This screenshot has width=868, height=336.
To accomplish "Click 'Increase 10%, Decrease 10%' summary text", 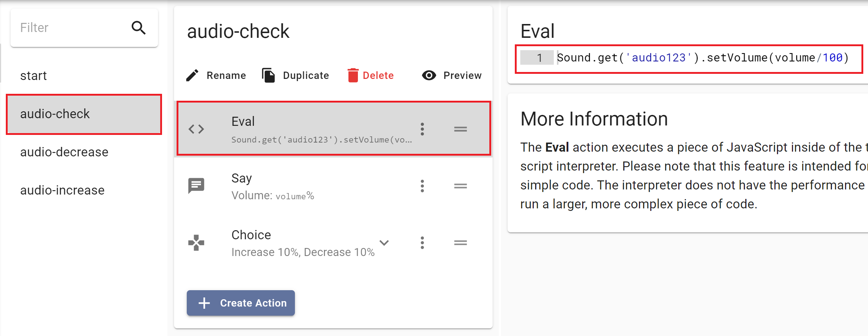I will click(303, 252).
